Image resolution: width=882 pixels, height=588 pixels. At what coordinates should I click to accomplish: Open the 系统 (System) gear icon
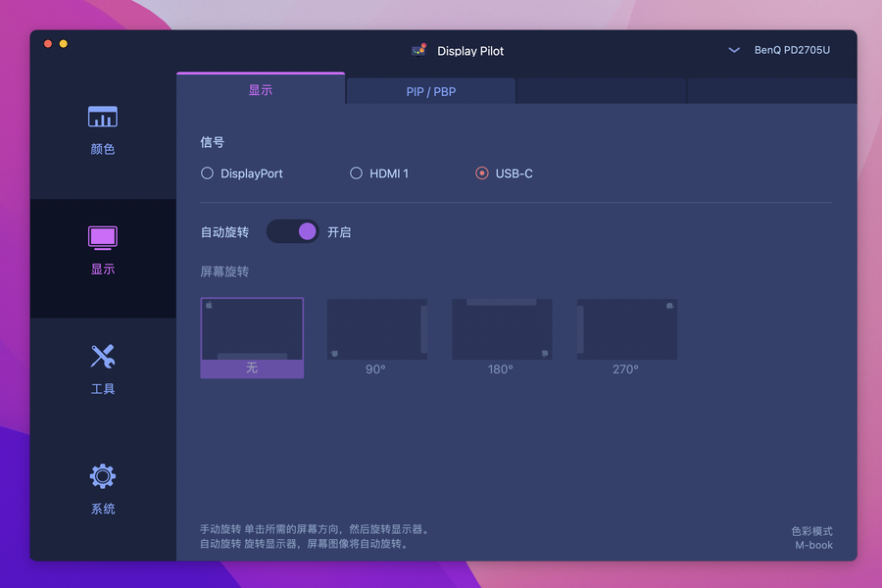click(x=103, y=476)
